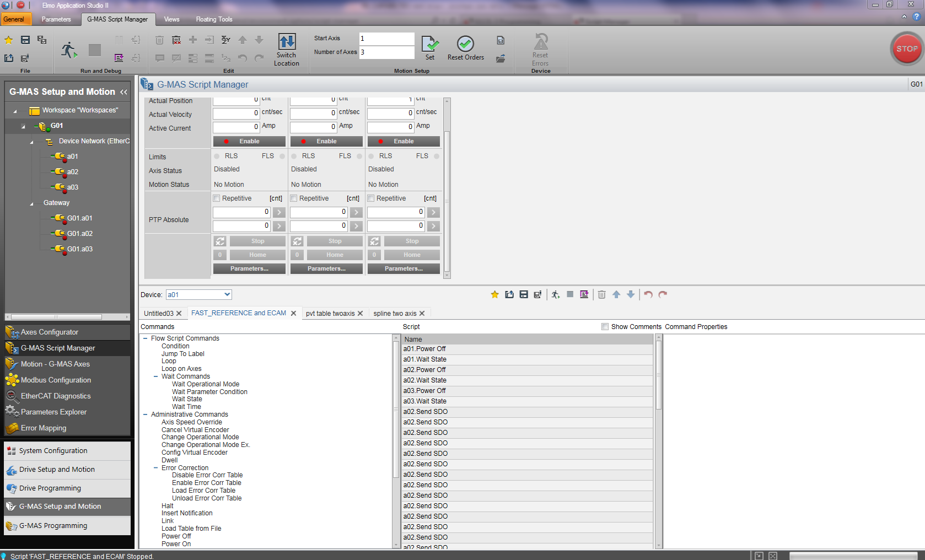This screenshot has width=925, height=560.
Task: Click the Number of Axes input field
Action: 386,52
